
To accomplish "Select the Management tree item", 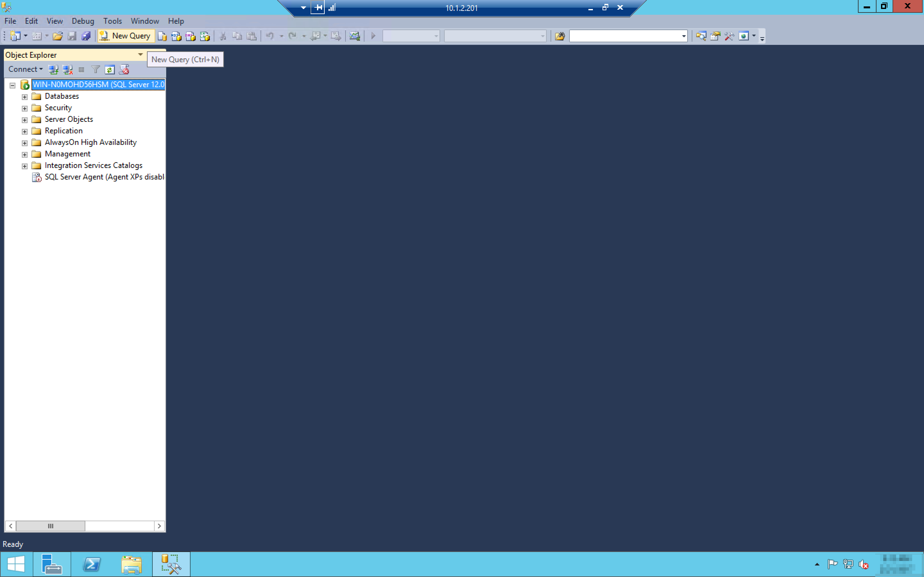I will click(x=68, y=154).
